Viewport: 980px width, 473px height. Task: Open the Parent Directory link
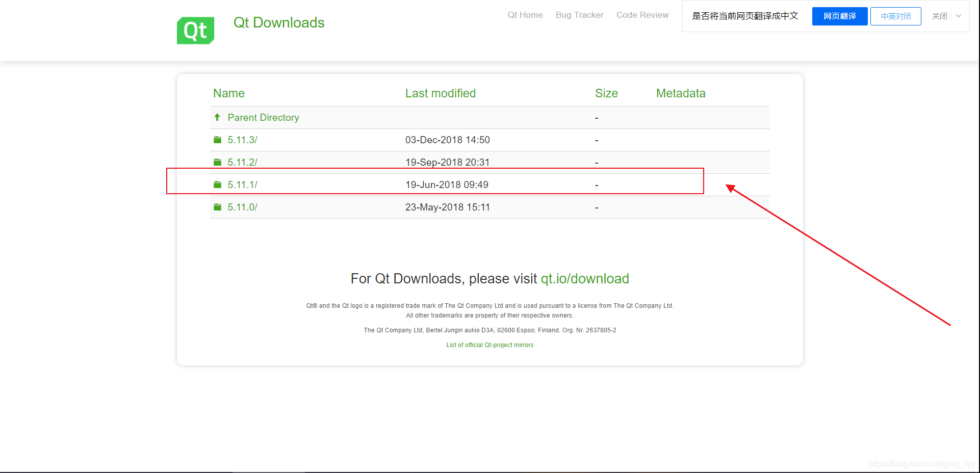[263, 117]
